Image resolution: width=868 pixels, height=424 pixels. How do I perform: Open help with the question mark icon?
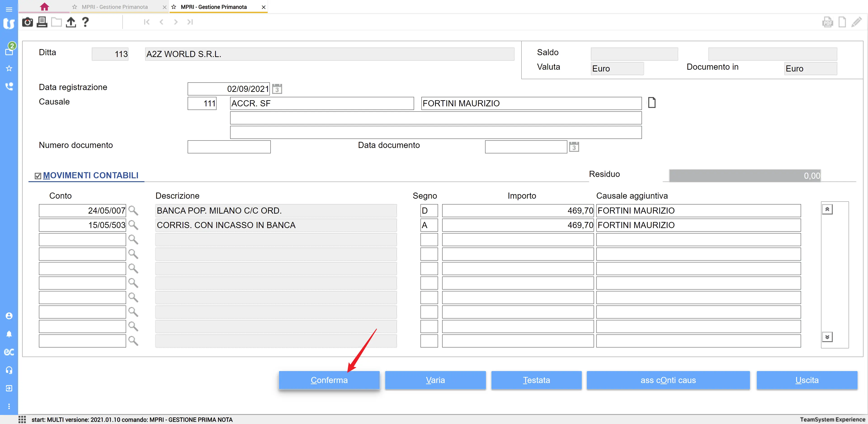point(85,22)
